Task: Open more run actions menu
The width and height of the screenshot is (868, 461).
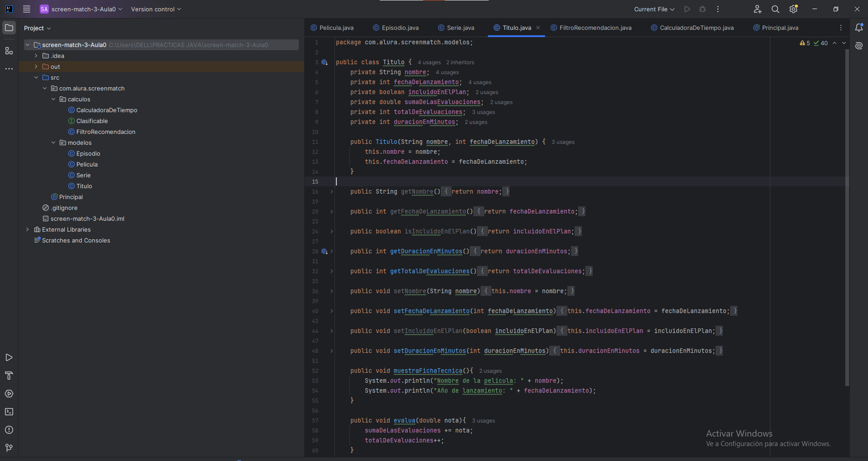Action: (x=718, y=9)
